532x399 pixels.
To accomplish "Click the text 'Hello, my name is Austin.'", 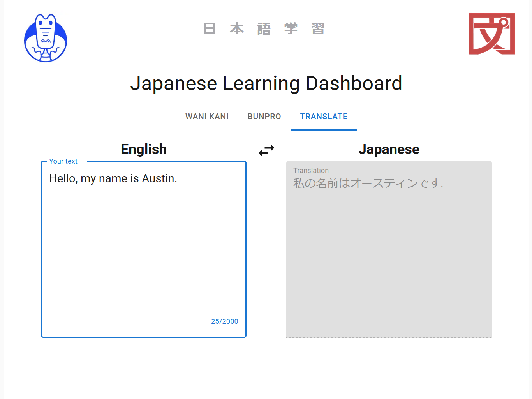I will point(113,178).
